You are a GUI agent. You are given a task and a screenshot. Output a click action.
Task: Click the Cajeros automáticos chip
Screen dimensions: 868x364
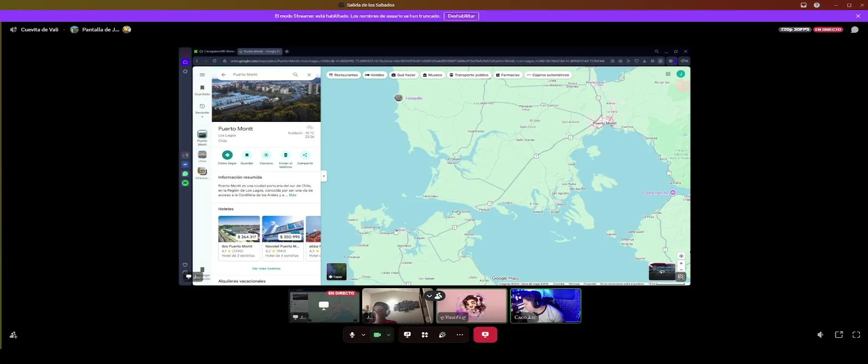[548, 75]
